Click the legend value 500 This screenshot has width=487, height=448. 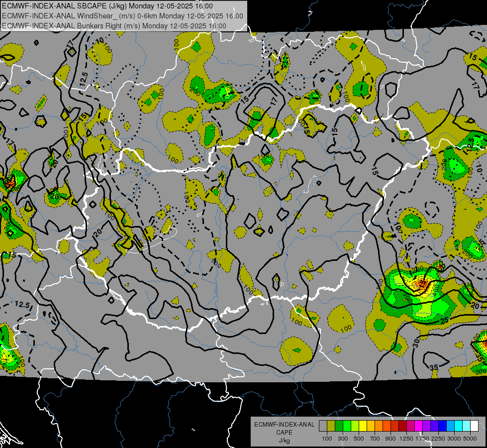click(359, 439)
